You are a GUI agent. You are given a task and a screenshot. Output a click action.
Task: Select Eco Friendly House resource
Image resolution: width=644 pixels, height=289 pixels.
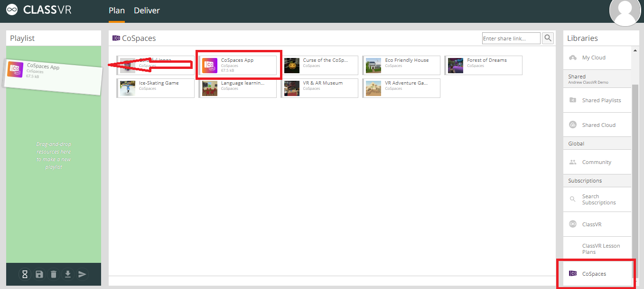click(x=401, y=65)
